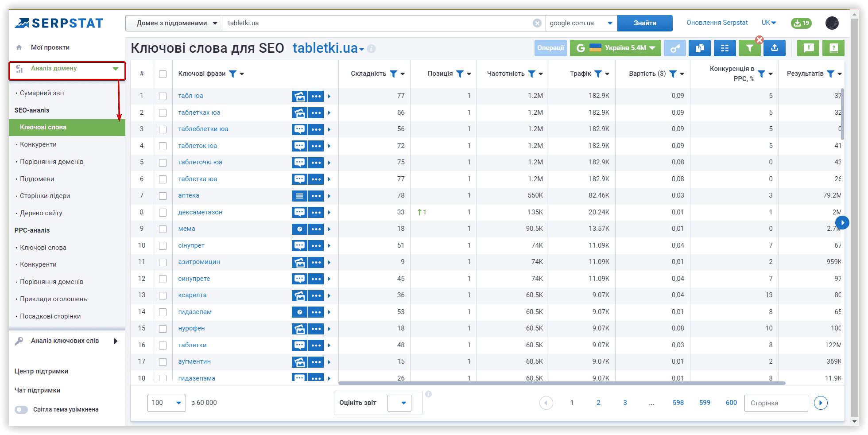This screenshot has width=868, height=435.
Task: Open Приклади оголошень in the sidebar
Action: [53, 299]
